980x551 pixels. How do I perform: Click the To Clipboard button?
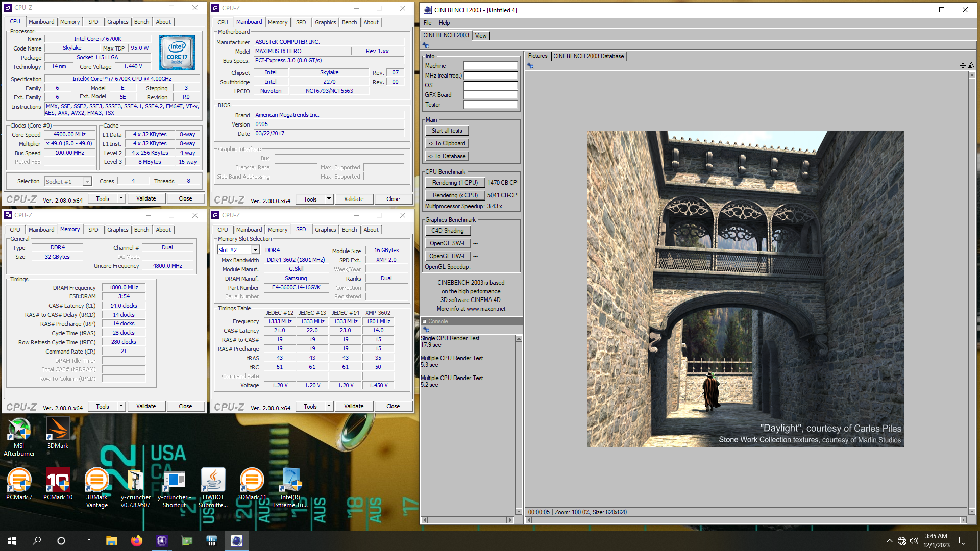coord(447,143)
